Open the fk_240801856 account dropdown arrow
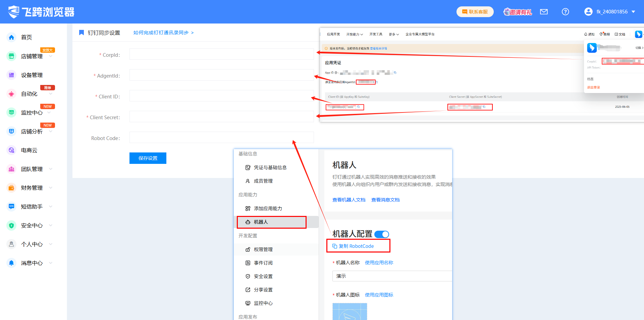Image resolution: width=644 pixels, height=320 pixels. (x=633, y=12)
